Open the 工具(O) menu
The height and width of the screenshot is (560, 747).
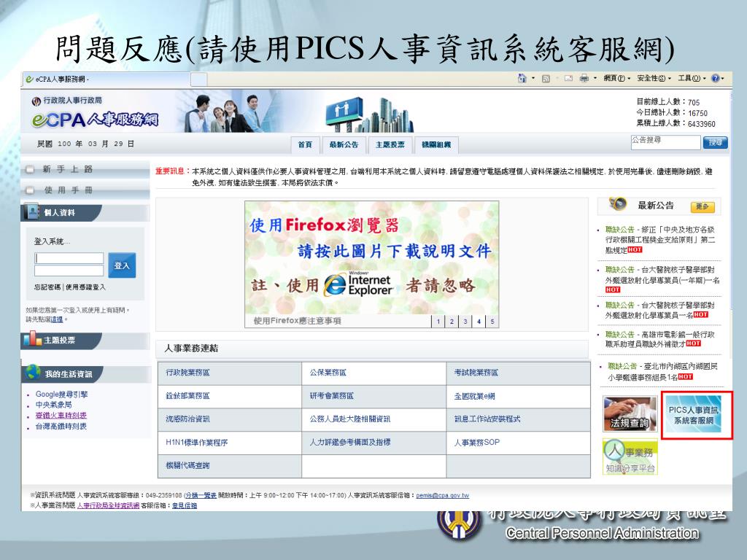click(692, 79)
